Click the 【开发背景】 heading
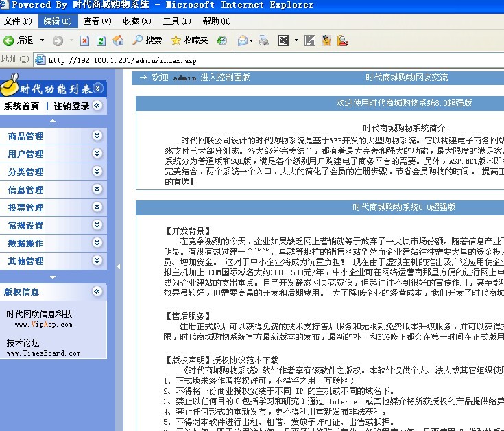504x431 pixels. (188, 231)
